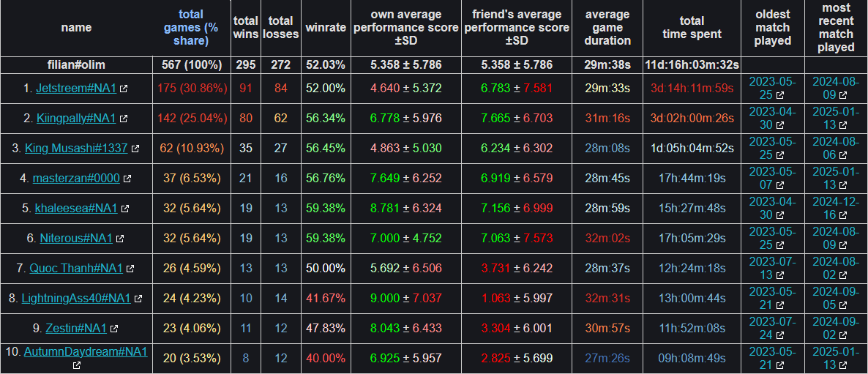The height and width of the screenshot is (374, 868).
Task: Click AutumnDaydream's 40.00% winrate value
Action: click(325, 359)
